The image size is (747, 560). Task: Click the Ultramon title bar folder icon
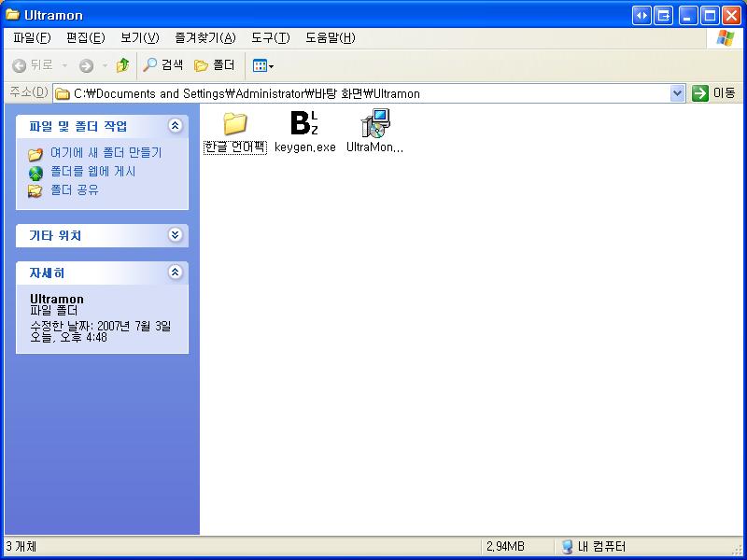tap(13, 14)
